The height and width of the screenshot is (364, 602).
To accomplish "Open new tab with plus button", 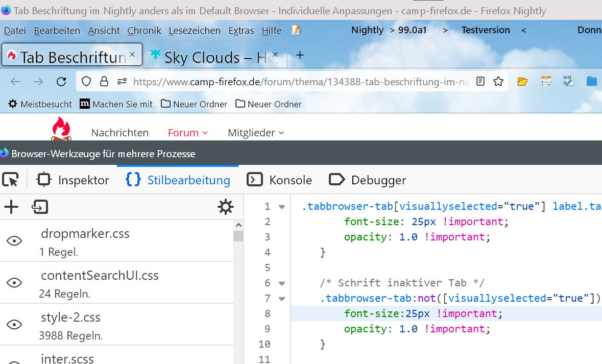I will 300,55.
